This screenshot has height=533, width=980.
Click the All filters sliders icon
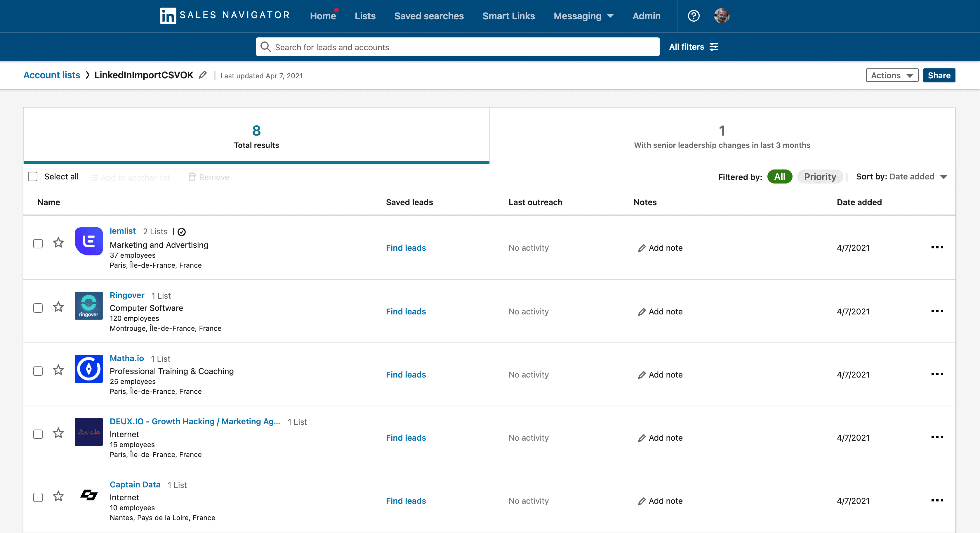coord(714,47)
